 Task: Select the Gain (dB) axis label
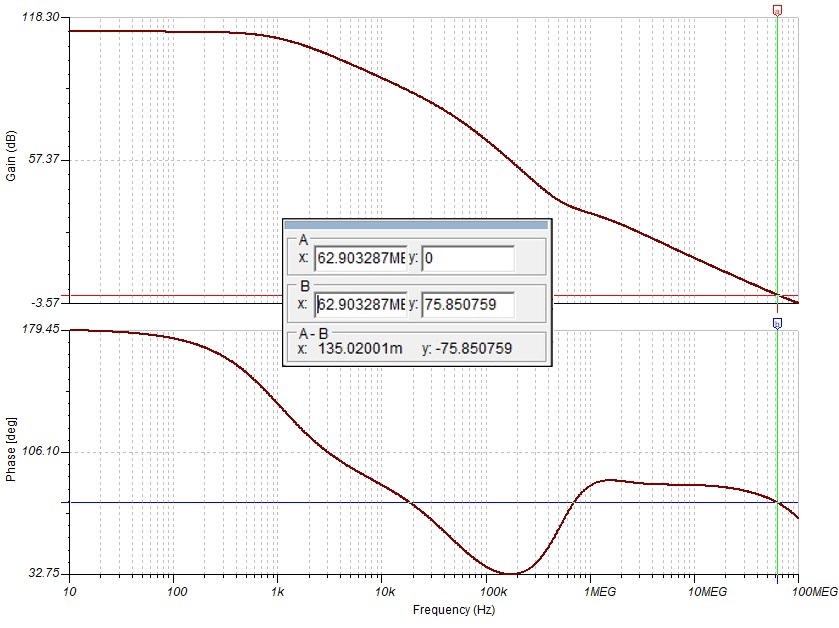(x=11, y=160)
